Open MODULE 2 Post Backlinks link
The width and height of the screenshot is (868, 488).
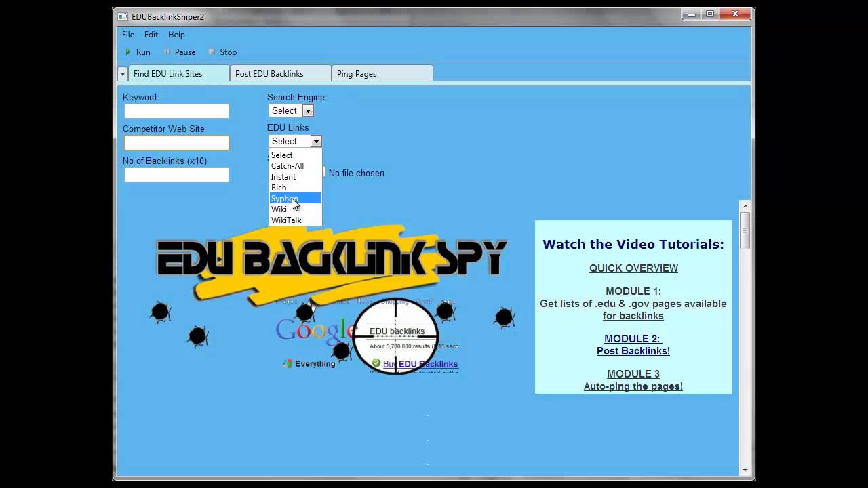(633, 345)
